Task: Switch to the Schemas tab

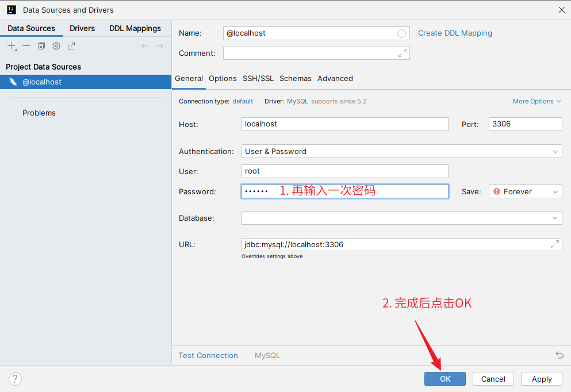Action: click(296, 79)
